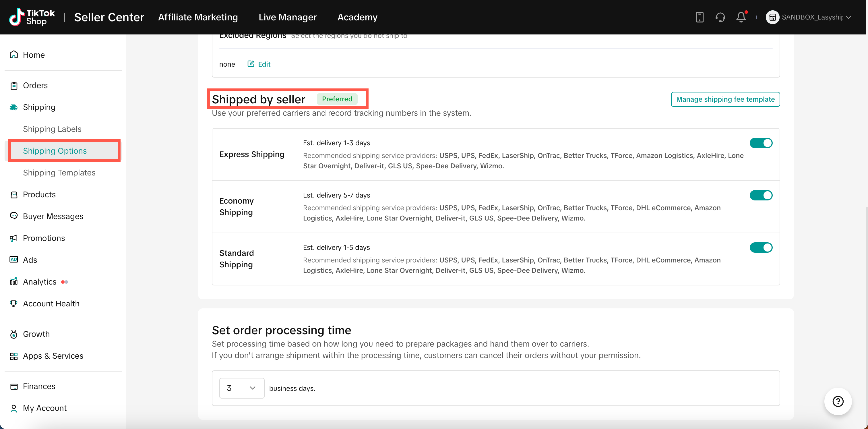Open Shipping Labels in the sidebar
Viewport: 868px width, 429px height.
click(52, 129)
